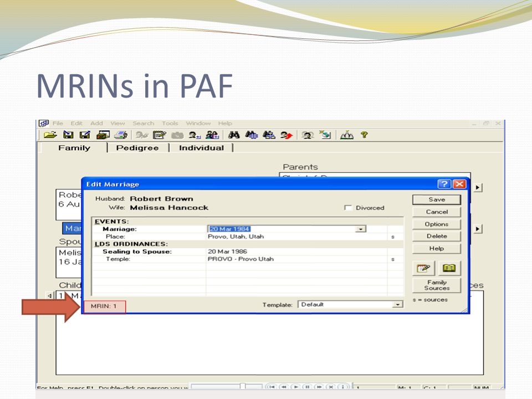This screenshot has width=532, height=399.
Task: Click the plain binoculars search icon
Action: 234,135
